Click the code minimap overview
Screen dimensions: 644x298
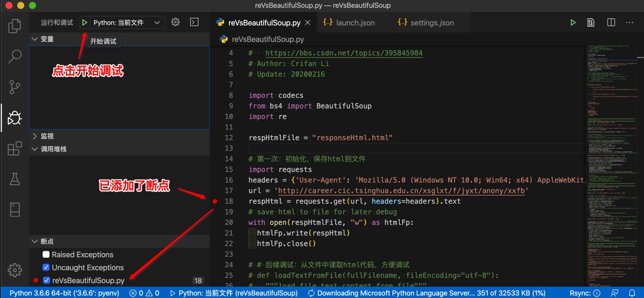tap(612, 164)
